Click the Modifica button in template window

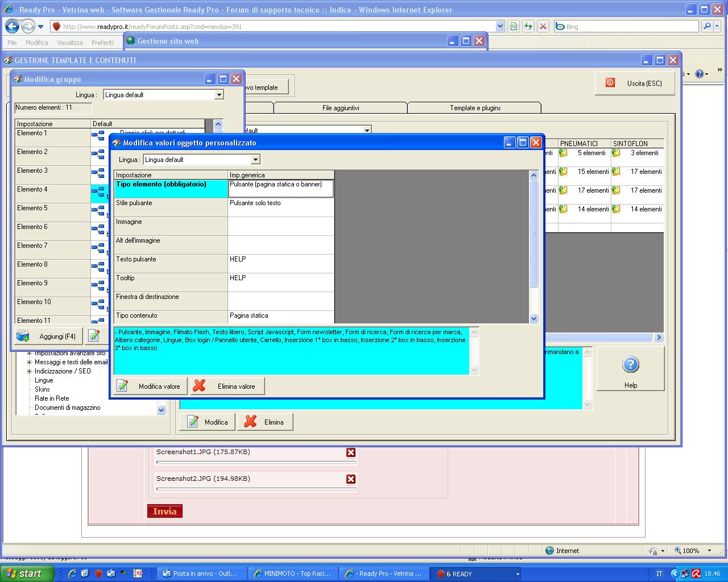[208, 422]
